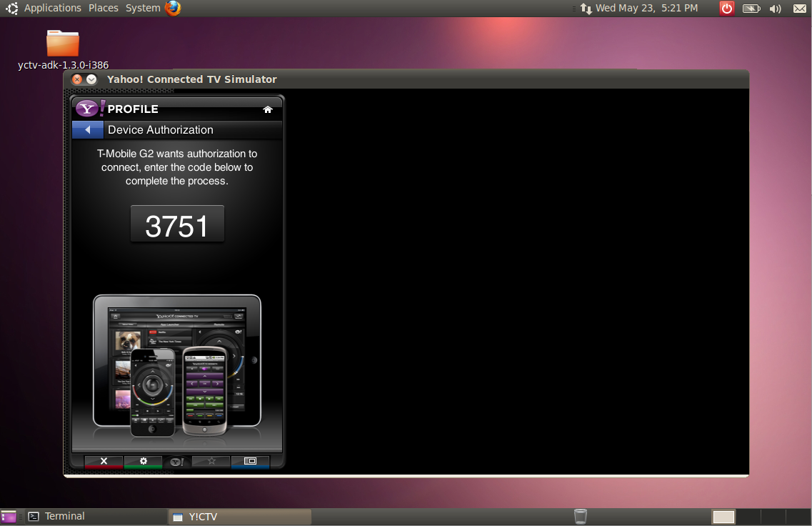Open settings with the green gear key

[144, 461]
